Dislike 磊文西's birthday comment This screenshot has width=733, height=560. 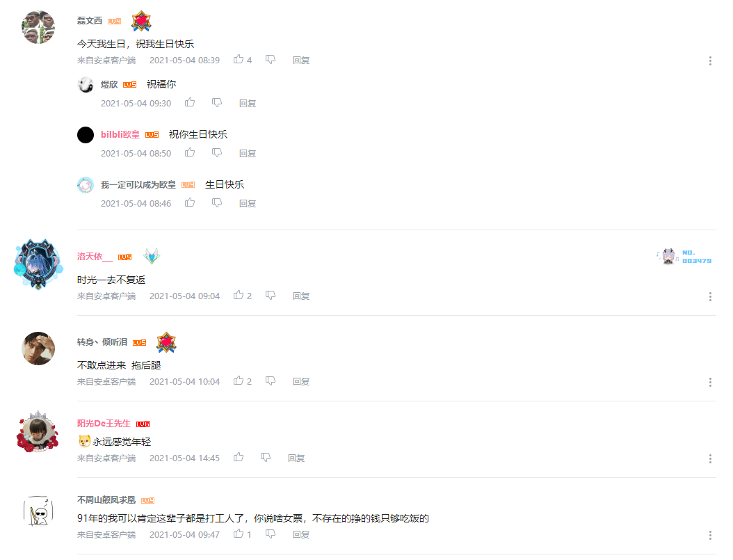(x=271, y=59)
